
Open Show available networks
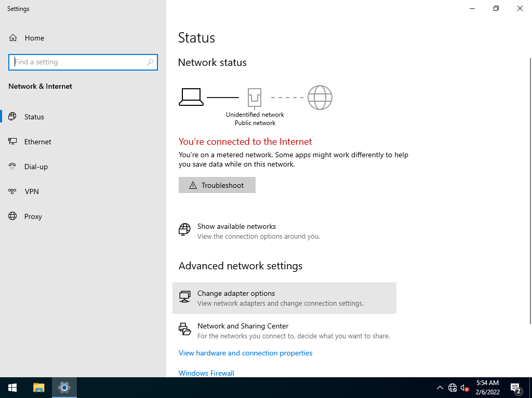[284, 231]
